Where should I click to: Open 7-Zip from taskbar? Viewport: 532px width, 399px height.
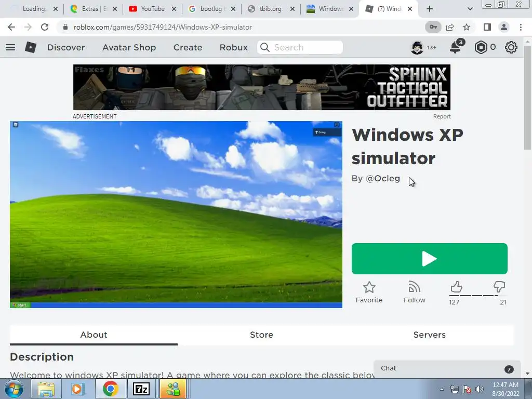pyautogui.click(x=141, y=389)
